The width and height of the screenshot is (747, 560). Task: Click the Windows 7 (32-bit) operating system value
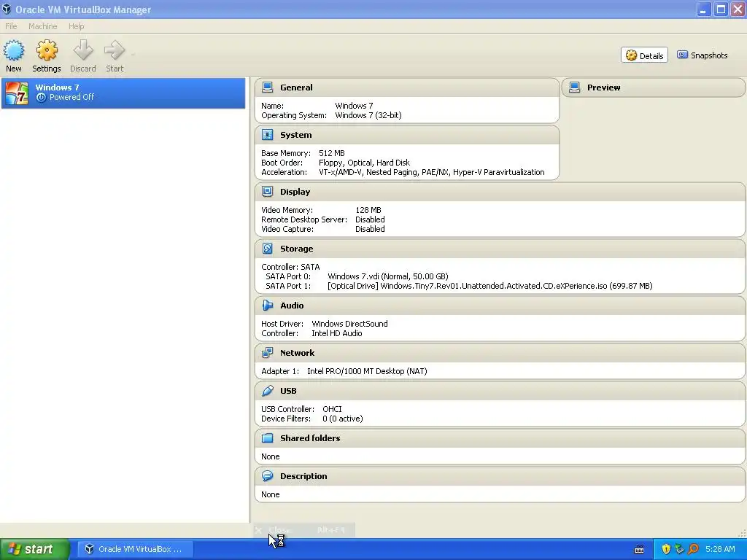point(368,115)
